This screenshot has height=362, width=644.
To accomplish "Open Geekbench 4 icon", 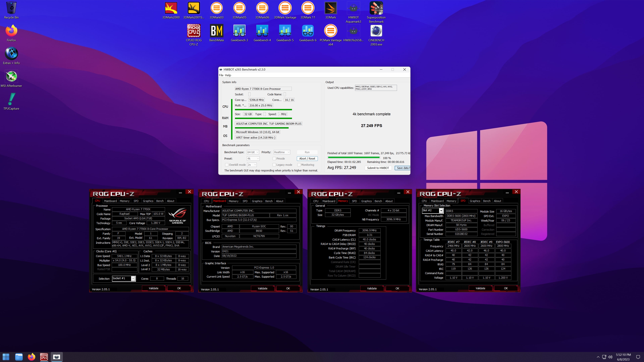I will tap(262, 33).
